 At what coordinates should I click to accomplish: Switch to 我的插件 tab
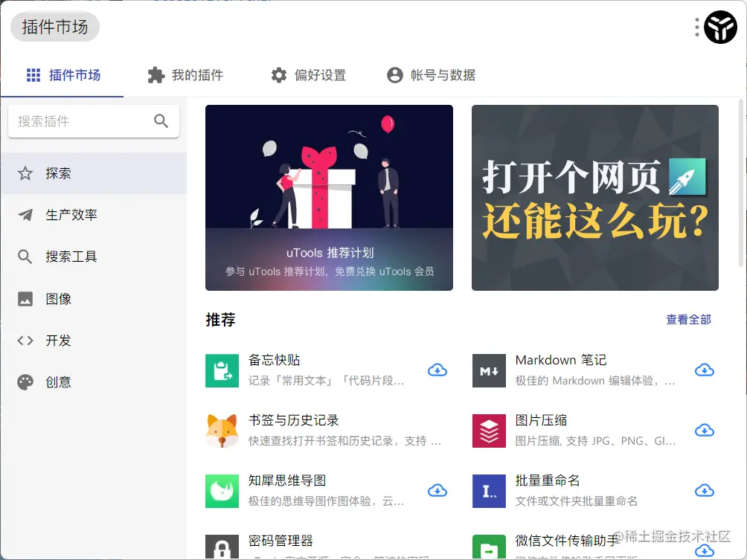click(185, 75)
